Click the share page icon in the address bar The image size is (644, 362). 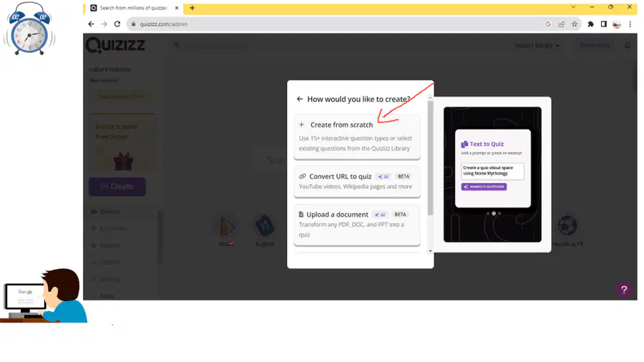point(562,24)
